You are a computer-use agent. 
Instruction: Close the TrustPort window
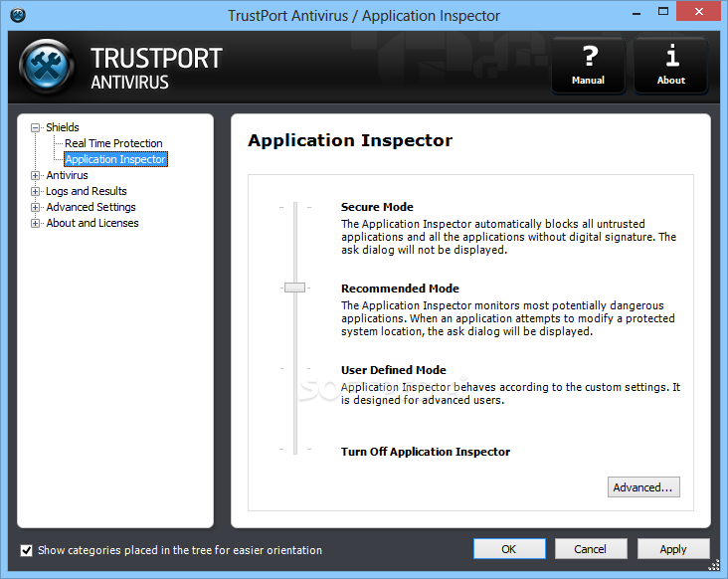coord(699,12)
